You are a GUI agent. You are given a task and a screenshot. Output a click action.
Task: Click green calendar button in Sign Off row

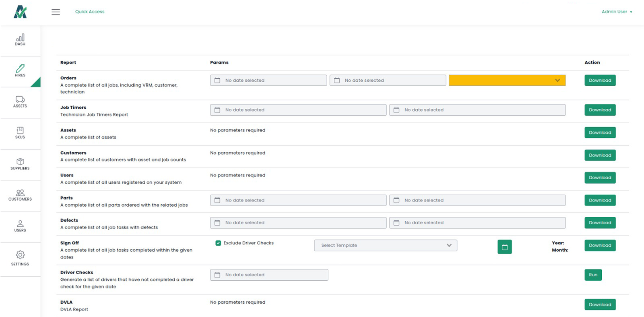point(504,247)
